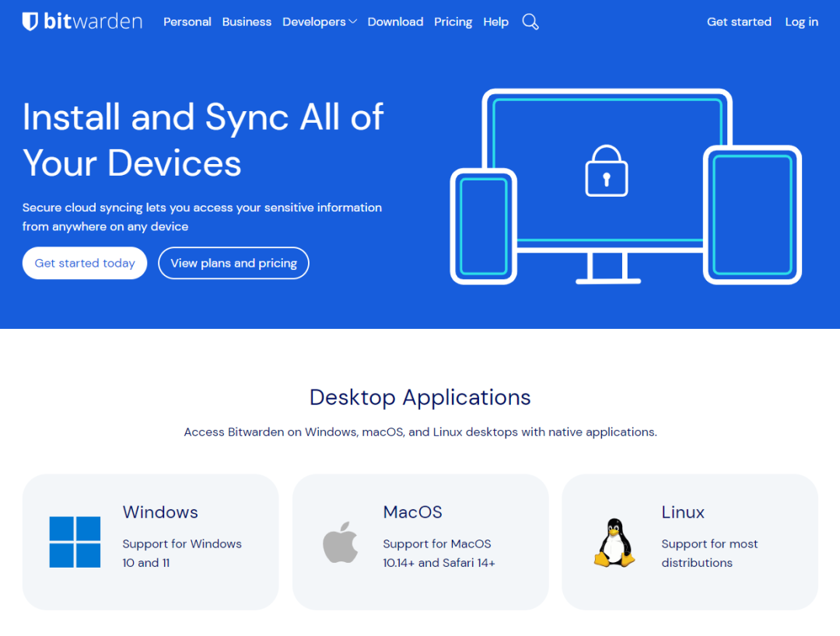Select the Linux heading text
This screenshot has width=840, height=636.
[x=683, y=512]
